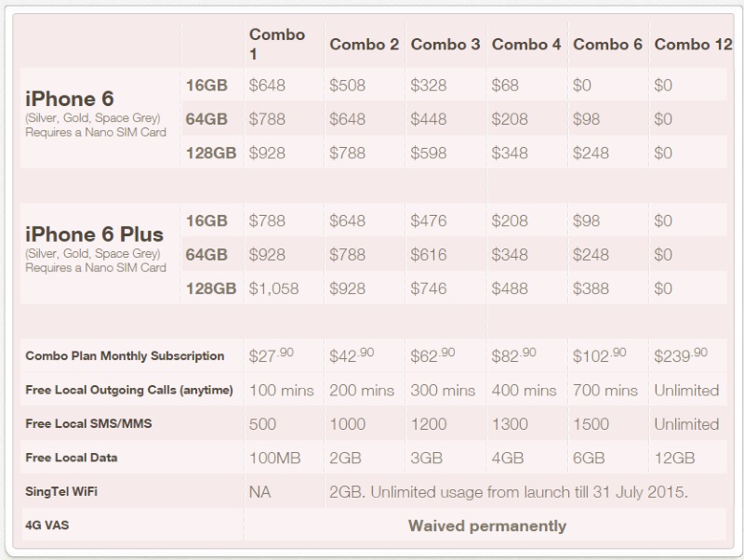Click the 4G VAS row label
Screen dimensions: 744x560
tap(47, 525)
